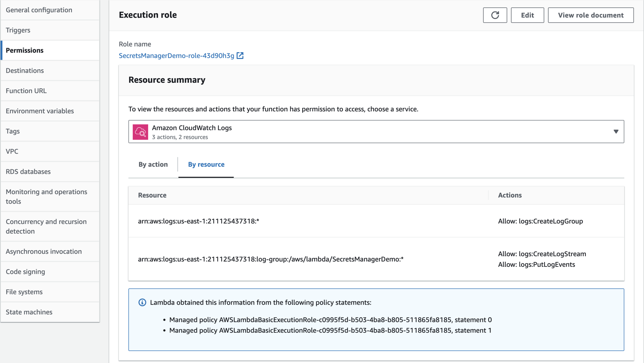This screenshot has width=644, height=363.
Task: Select VPC in the side navigation
Action: (x=12, y=151)
